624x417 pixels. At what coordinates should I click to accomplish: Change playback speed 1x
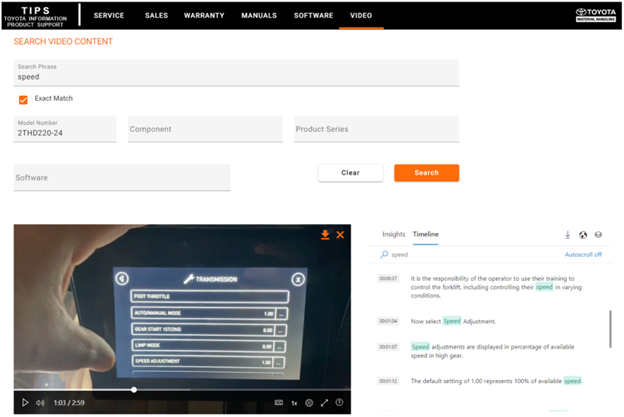click(x=294, y=403)
